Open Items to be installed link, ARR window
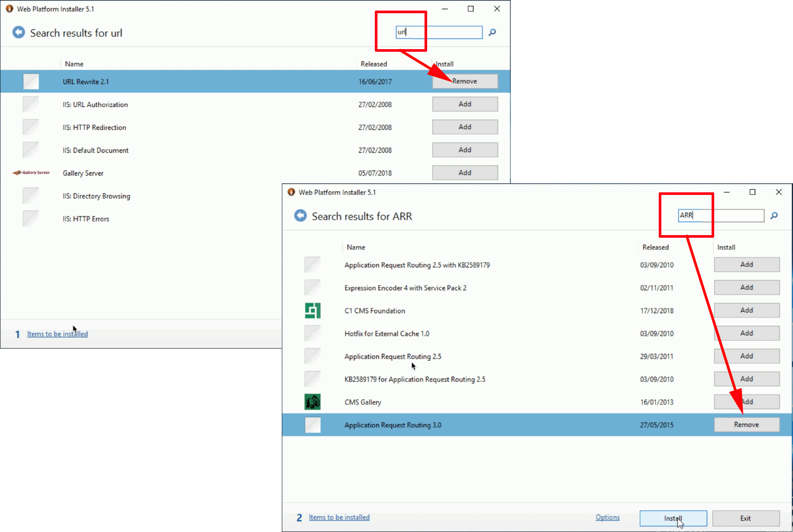 pyautogui.click(x=339, y=517)
